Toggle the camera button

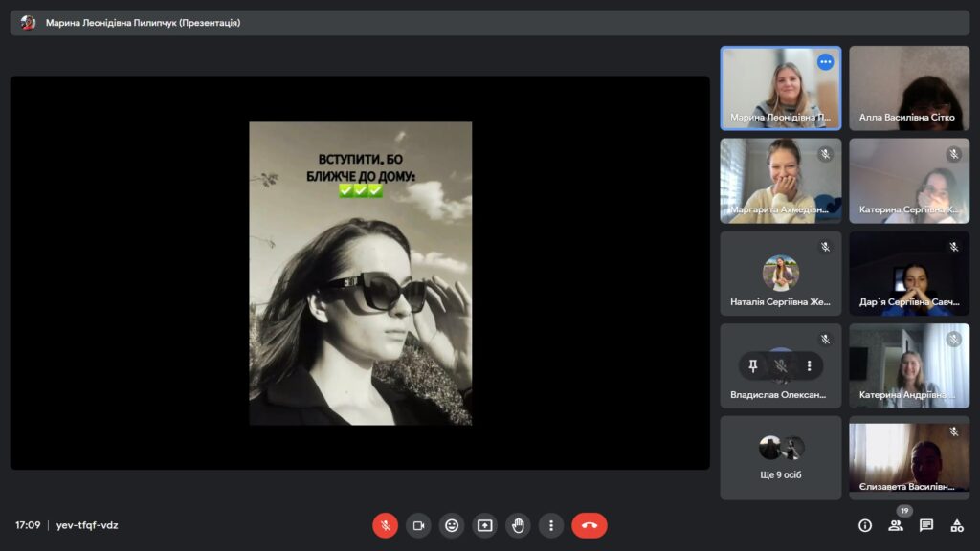tap(418, 525)
